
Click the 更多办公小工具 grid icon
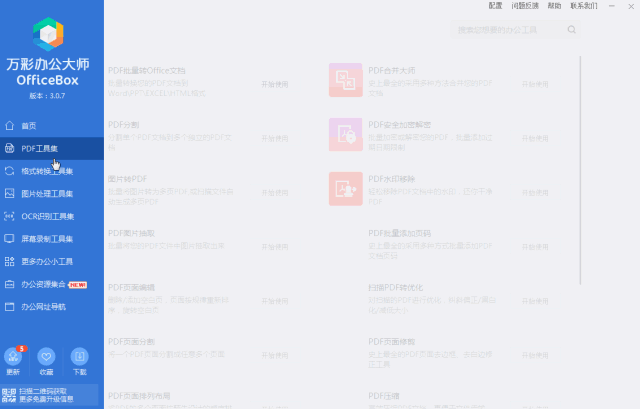pos(9,262)
